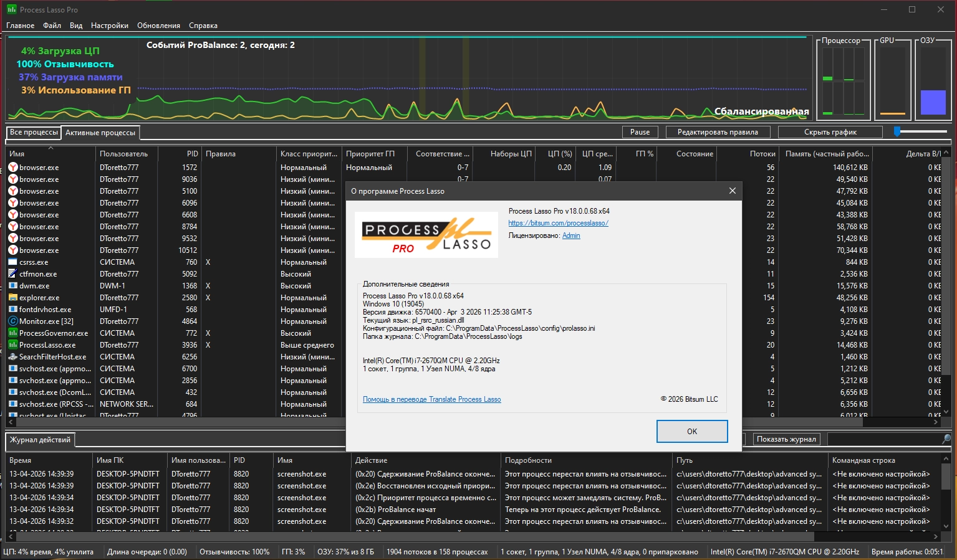Click the Process Lasso title bar icon

tap(11, 9)
